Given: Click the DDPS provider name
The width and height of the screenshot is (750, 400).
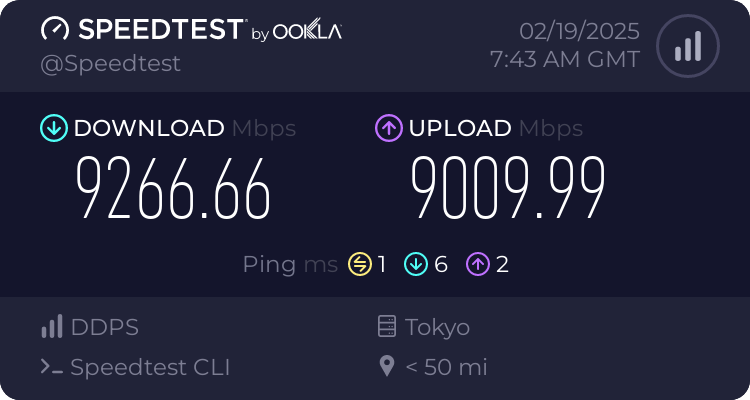Looking at the screenshot, I should click(105, 327).
